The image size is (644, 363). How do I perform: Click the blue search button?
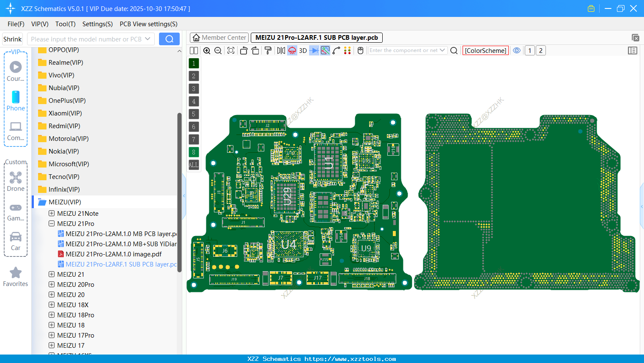coord(169,39)
